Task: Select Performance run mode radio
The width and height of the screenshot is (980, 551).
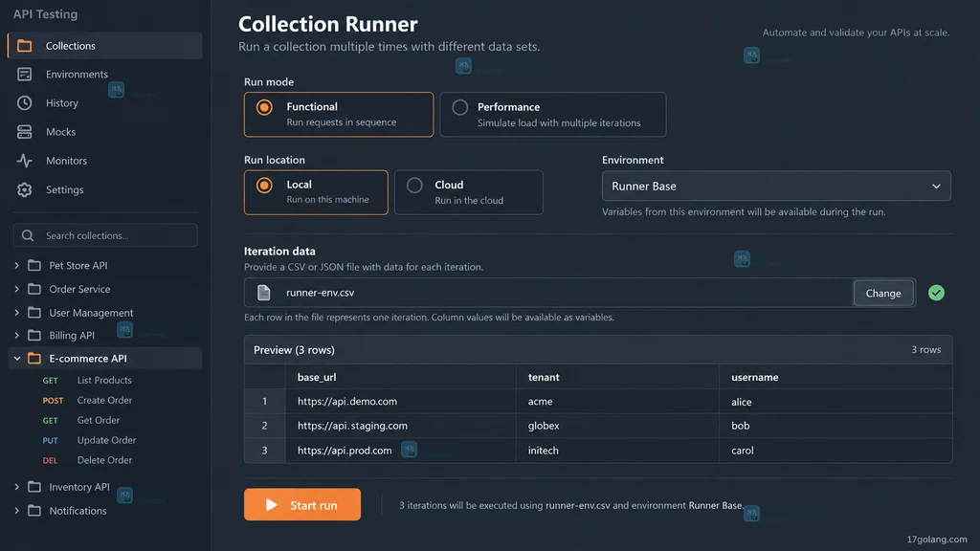Action: pyautogui.click(x=460, y=107)
